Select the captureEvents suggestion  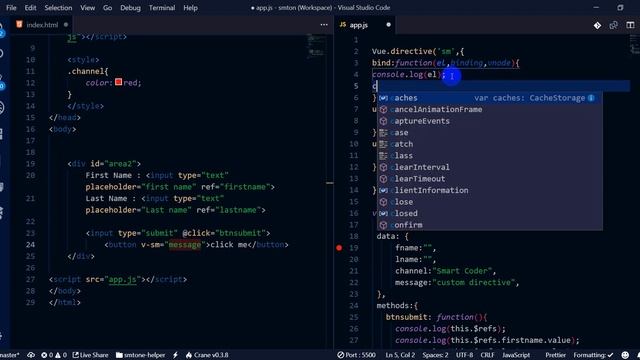[x=489, y=121]
